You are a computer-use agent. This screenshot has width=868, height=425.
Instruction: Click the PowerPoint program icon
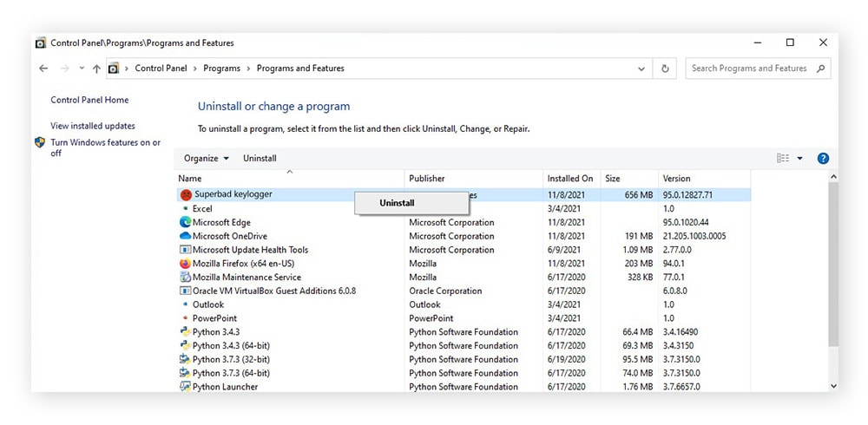point(186,318)
